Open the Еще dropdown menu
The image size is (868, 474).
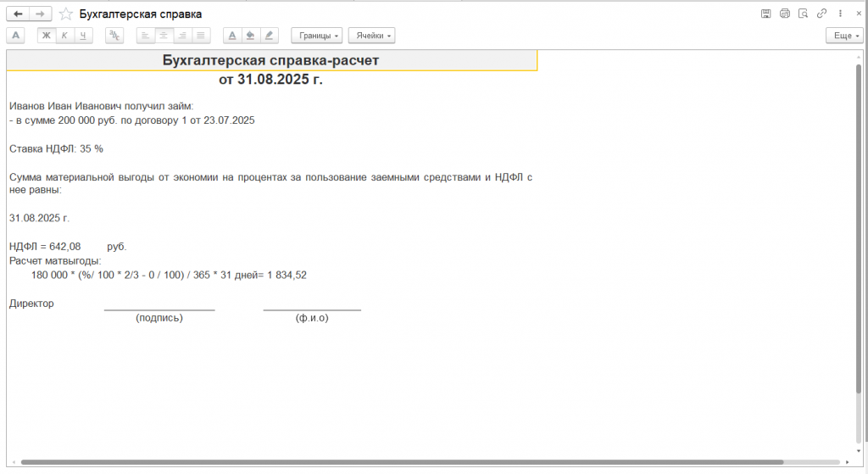point(844,36)
